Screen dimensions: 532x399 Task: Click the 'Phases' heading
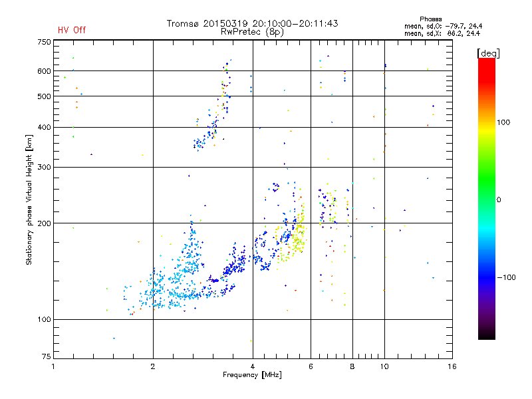[x=430, y=19]
